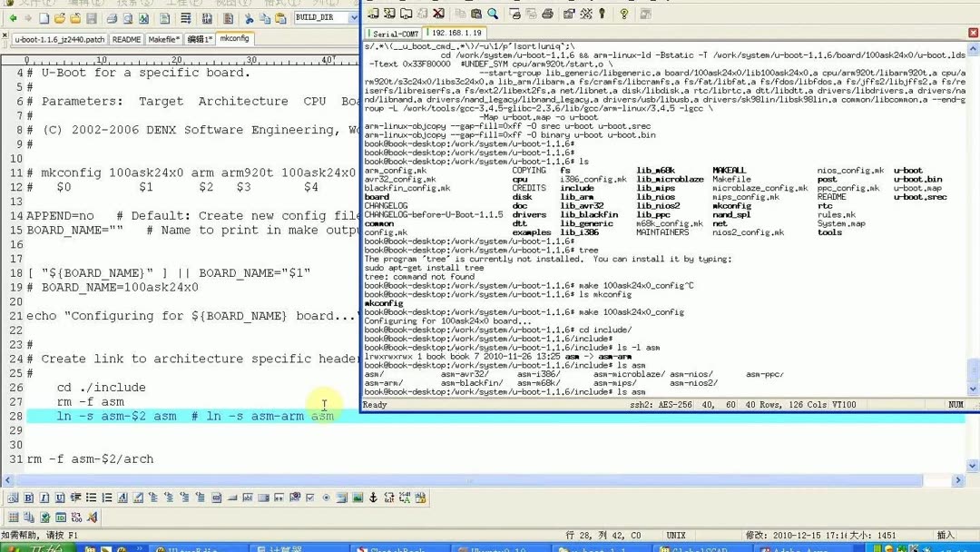980x552 pixels.
Task: Click the Open folder icon in UltraEdit
Action: click(x=59, y=17)
